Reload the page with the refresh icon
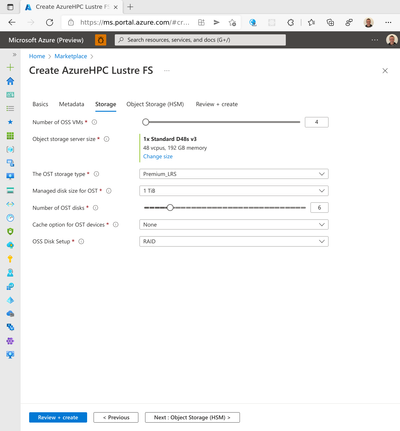The width and height of the screenshot is (400, 431). (50, 22)
